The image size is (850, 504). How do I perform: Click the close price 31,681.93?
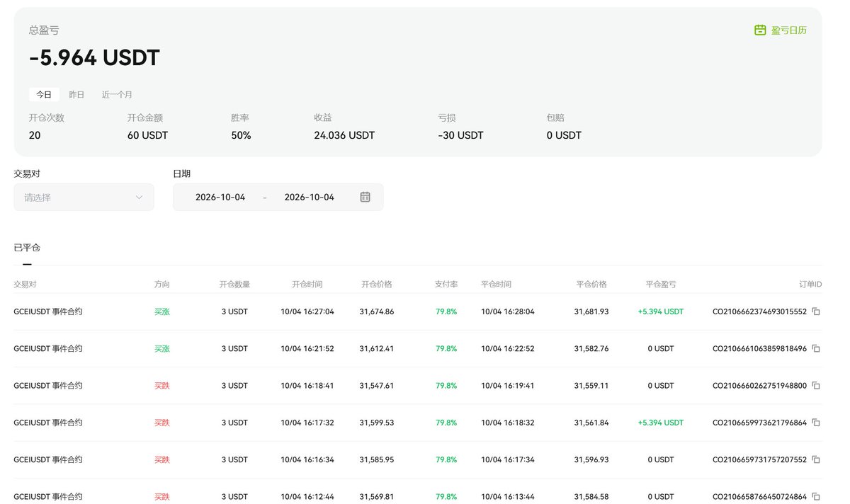591,311
